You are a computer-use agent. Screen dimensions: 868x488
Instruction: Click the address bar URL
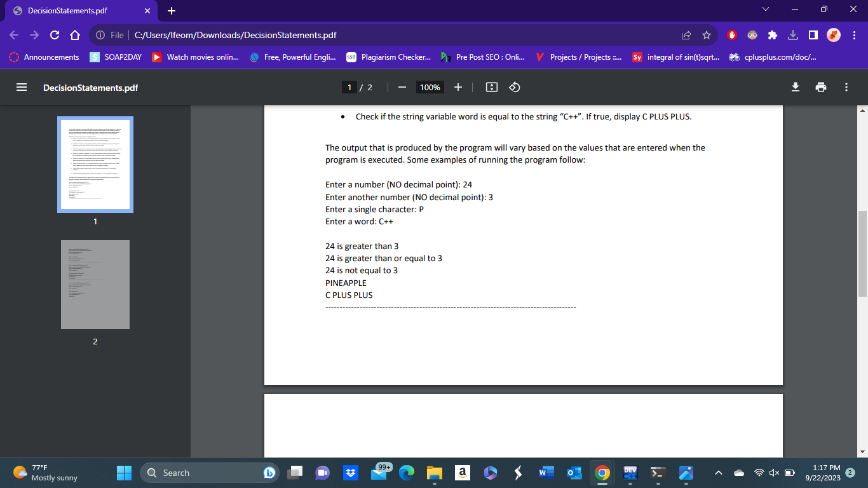[x=236, y=35]
